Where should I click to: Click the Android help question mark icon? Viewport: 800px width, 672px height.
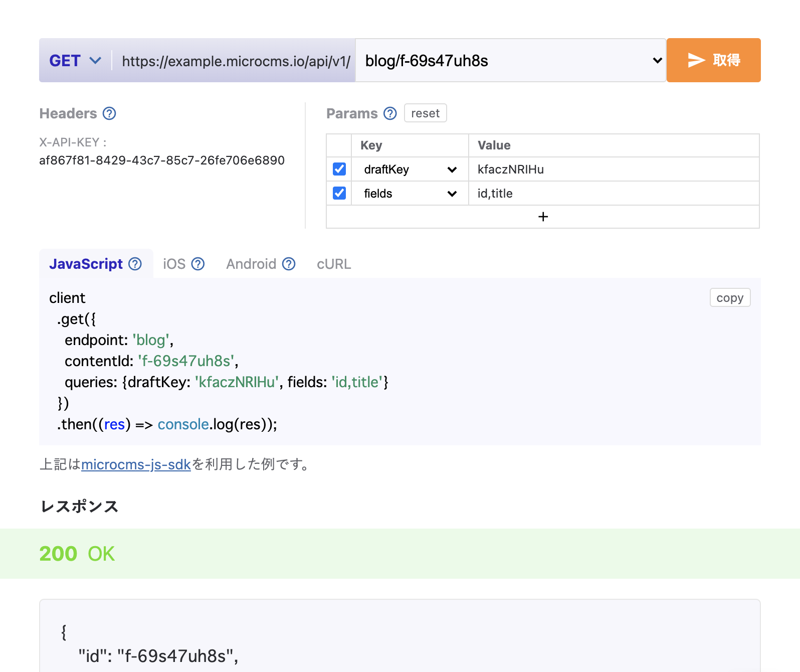[289, 264]
